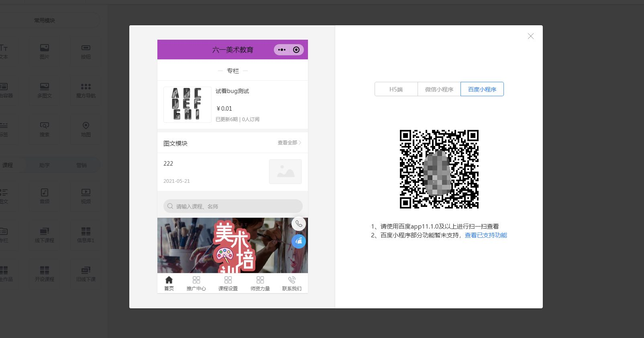
Task: Click the 常用模块 header in background panel
Action: 45,20
